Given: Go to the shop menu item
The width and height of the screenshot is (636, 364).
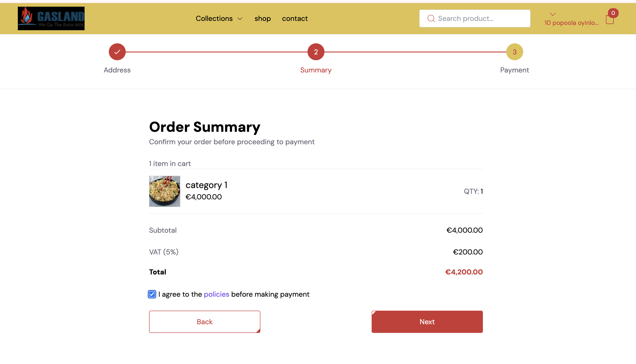Looking at the screenshot, I should coord(263,18).
